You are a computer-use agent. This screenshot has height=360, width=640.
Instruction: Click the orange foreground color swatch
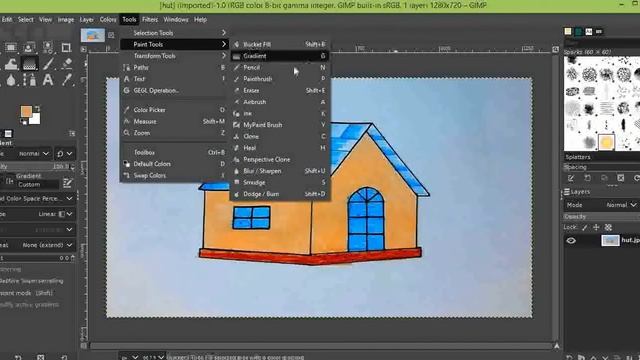(x=26, y=111)
